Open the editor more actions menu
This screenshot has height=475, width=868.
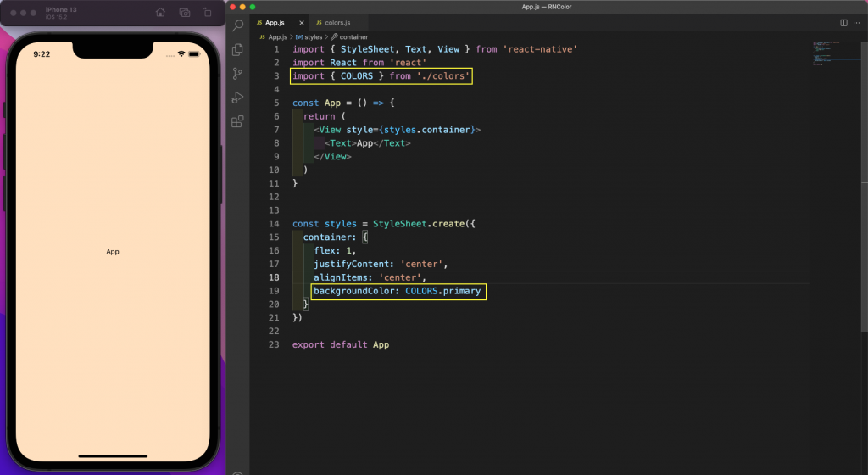857,23
